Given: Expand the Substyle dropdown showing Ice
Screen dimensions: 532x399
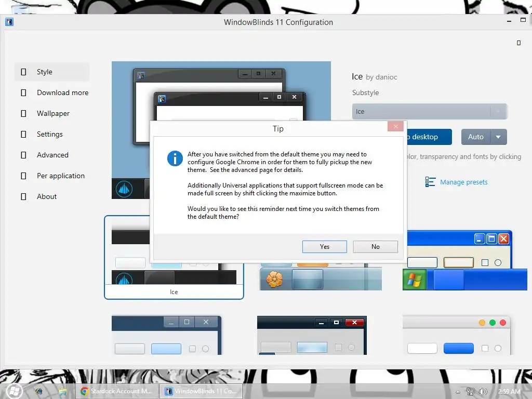Looking at the screenshot, I should pos(430,112).
